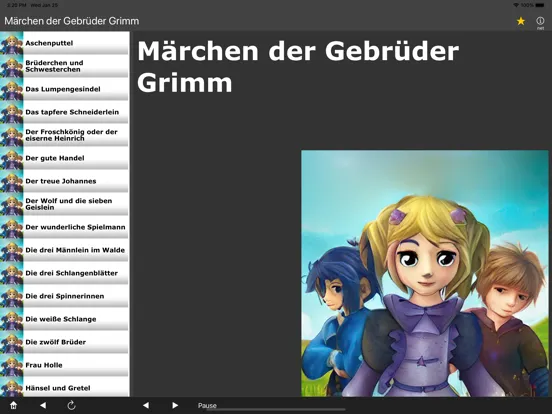Tap the play triangle next to Pause
Image resolution: width=552 pixels, height=414 pixels.
pyautogui.click(x=175, y=405)
